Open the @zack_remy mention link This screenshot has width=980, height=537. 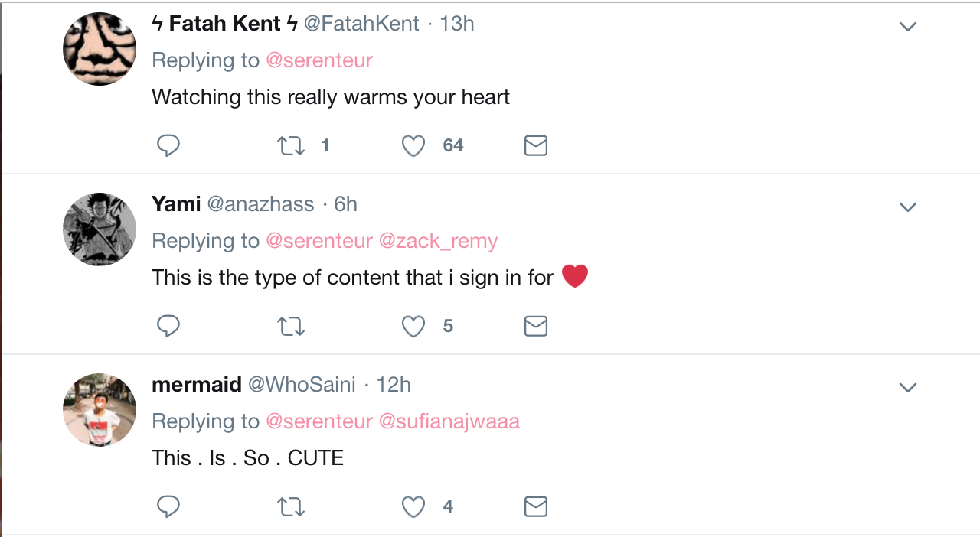pos(439,241)
